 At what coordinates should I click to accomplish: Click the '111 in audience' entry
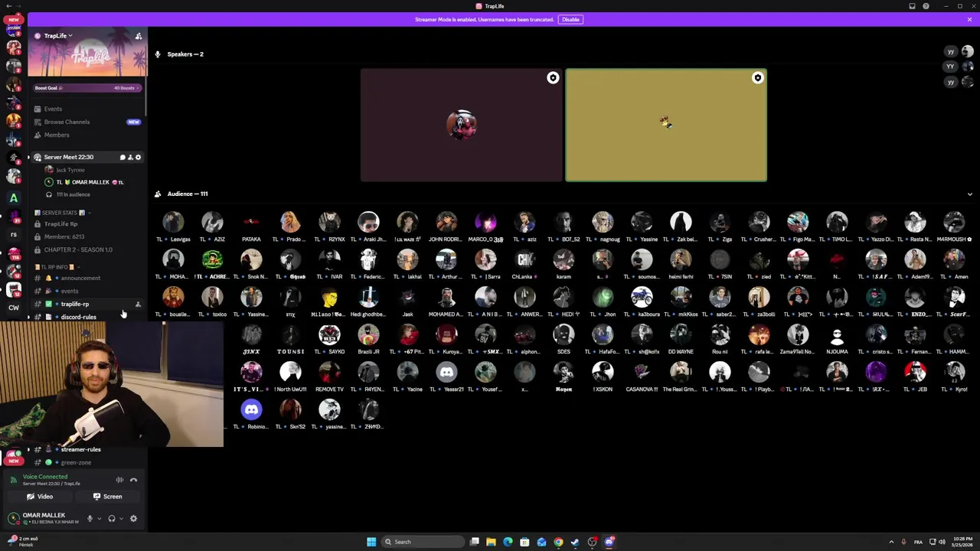click(73, 194)
